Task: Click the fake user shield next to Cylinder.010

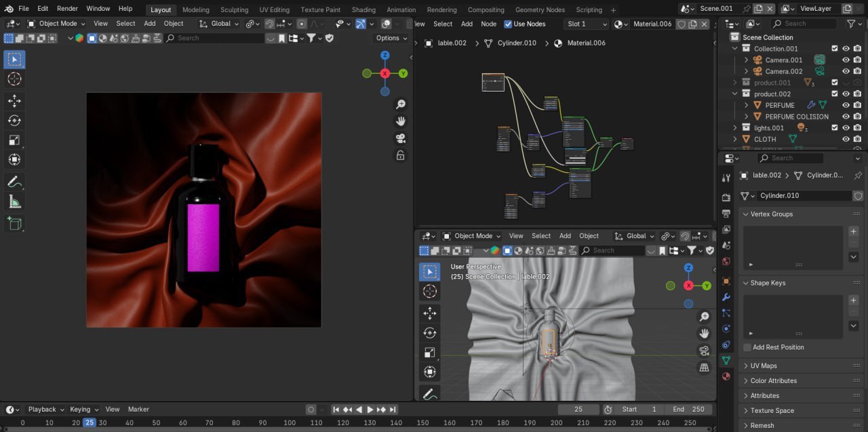Action: coord(858,195)
